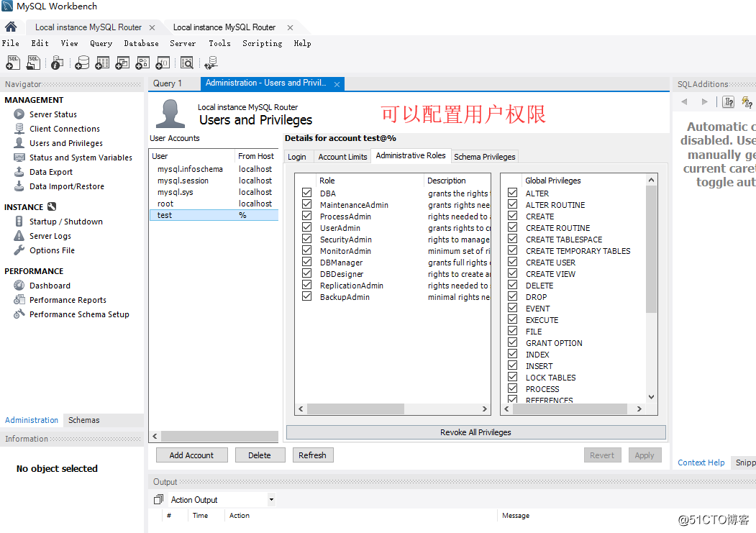The image size is (756, 533).
Task: Switch to the Account Limits tab
Action: coord(343,157)
